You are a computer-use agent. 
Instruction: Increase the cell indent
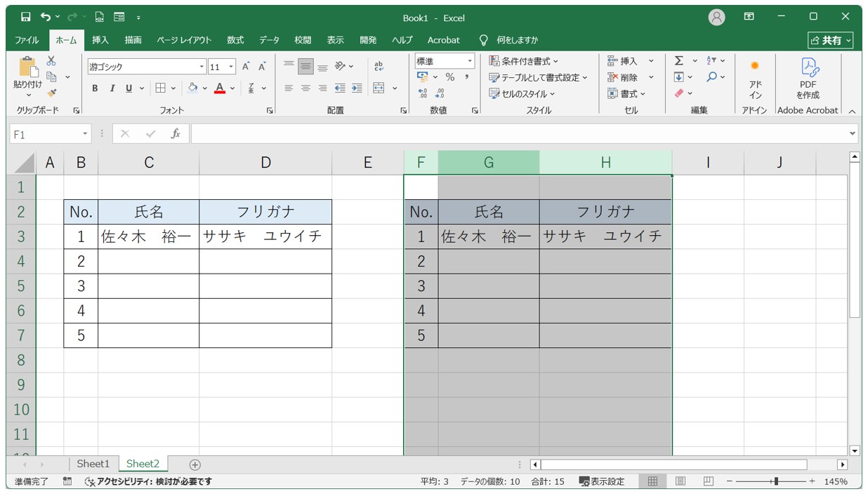coord(357,88)
